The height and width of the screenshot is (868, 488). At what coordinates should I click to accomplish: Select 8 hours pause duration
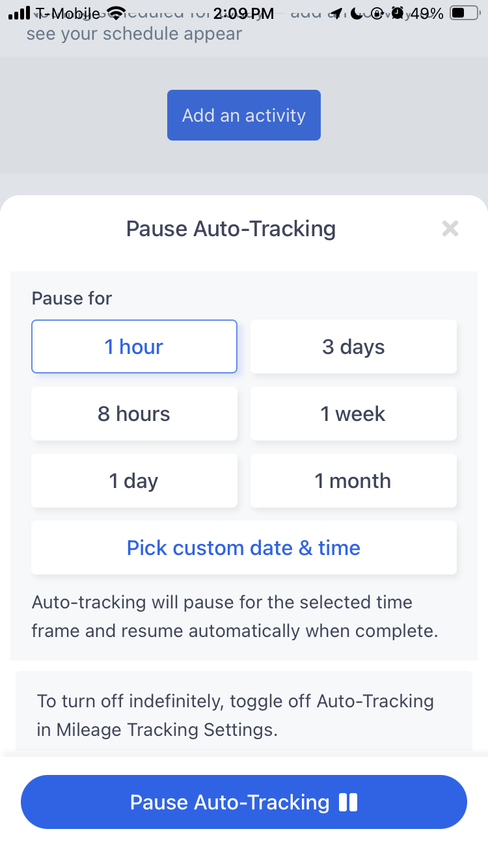coord(134,414)
